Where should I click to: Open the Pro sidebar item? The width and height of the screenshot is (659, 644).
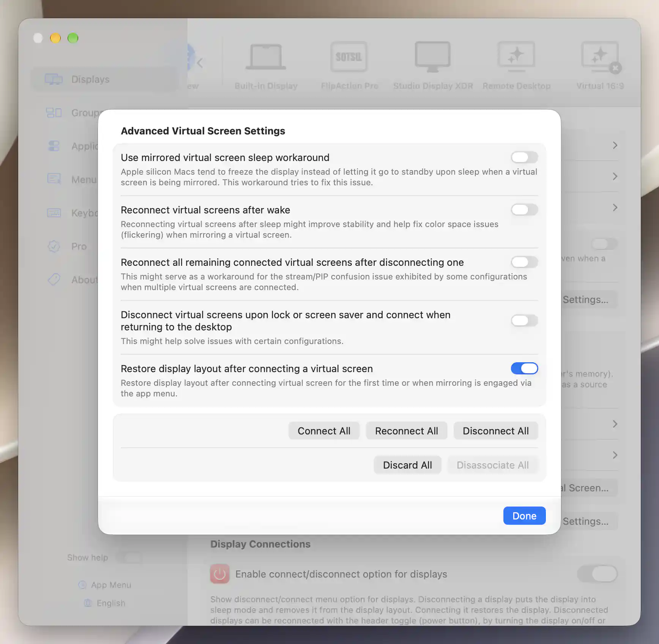coord(79,246)
